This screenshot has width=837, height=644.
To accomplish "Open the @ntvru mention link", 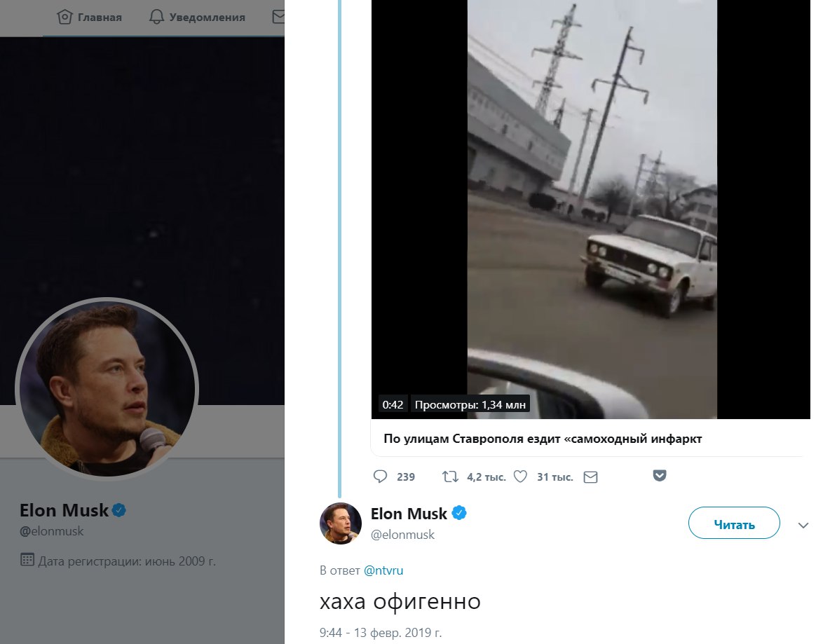I will 383,570.
